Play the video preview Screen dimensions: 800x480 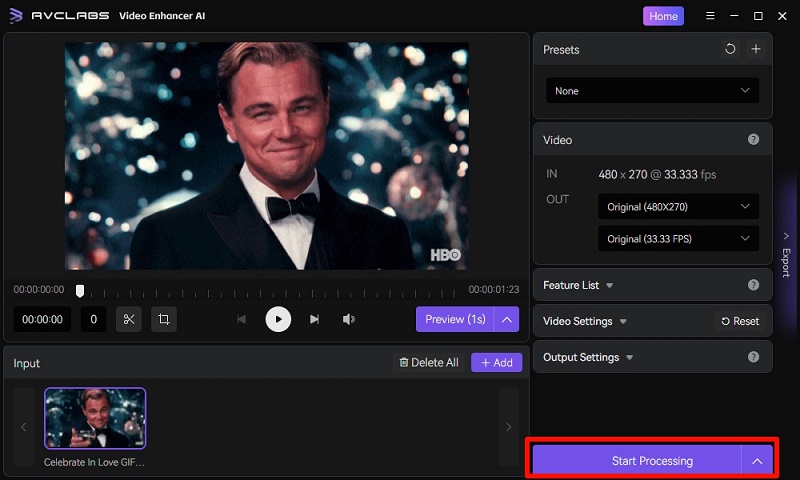(x=278, y=319)
